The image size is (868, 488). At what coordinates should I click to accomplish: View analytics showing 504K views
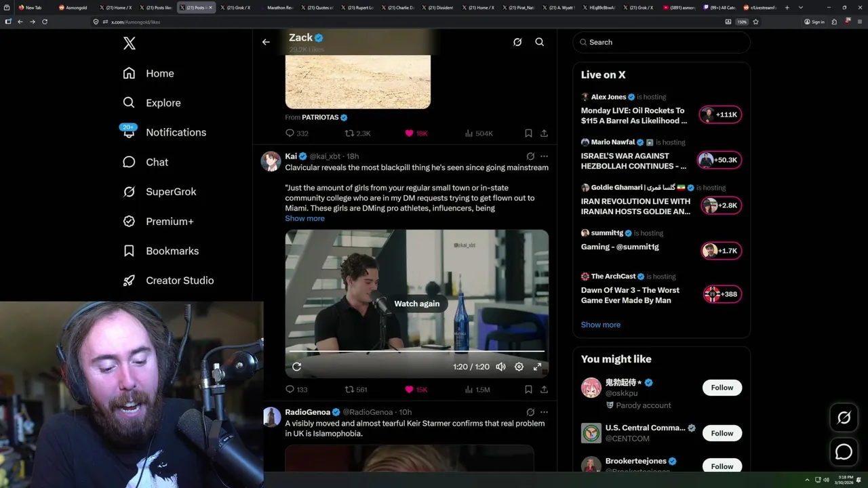(x=479, y=134)
